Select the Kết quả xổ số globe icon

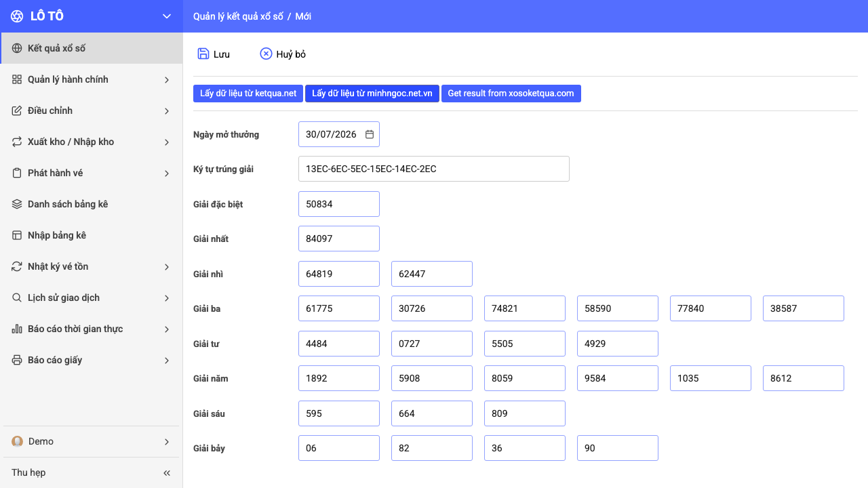click(x=17, y=49)
